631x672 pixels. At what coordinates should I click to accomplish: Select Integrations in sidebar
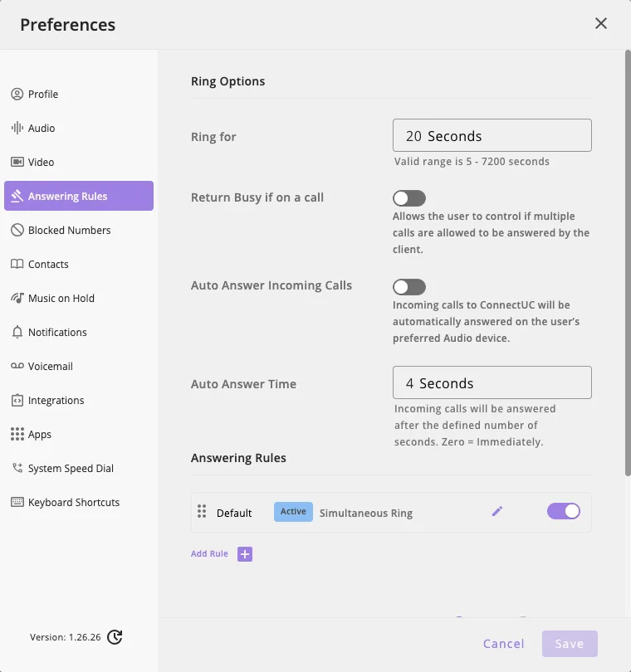pyautogui.click(x=79, y=400)
